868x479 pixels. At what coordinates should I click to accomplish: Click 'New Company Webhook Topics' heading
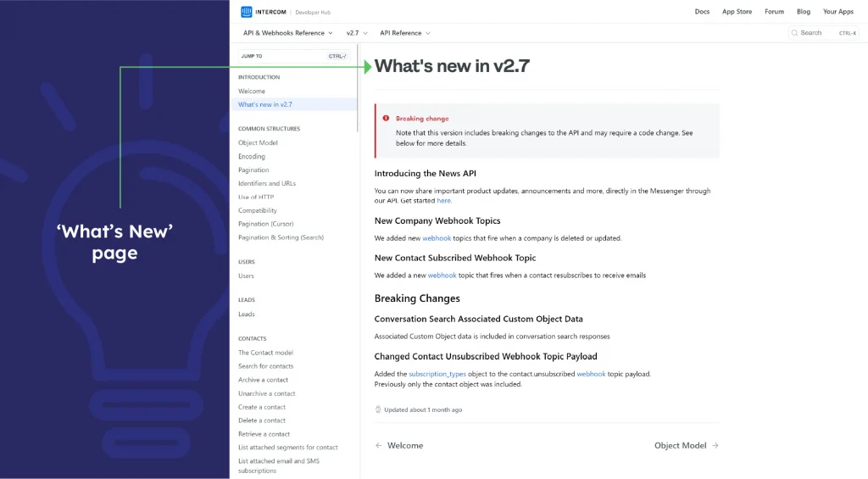click(437, 221)
